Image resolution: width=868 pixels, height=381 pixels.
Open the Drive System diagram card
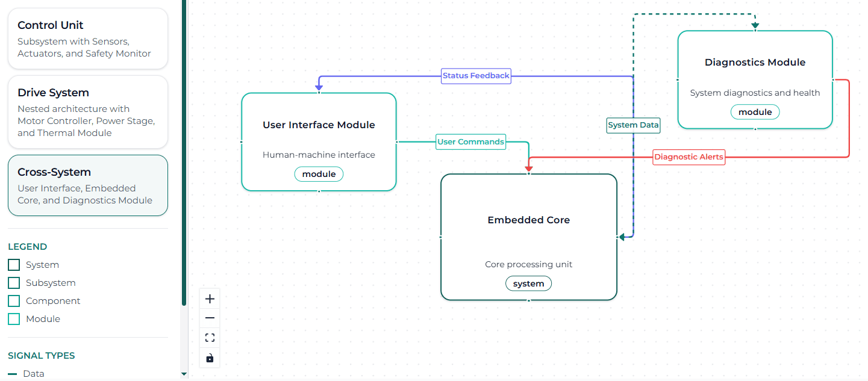(x=87, y=112)
